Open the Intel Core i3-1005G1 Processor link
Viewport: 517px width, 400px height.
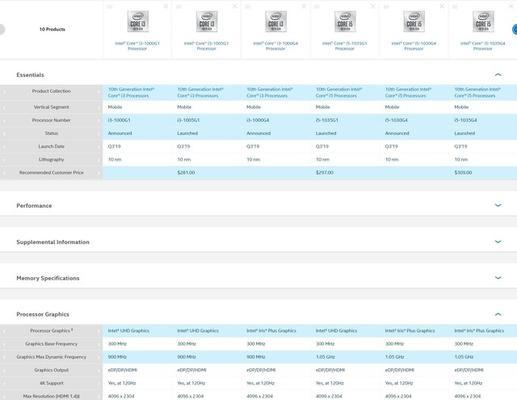pos(206,46)
